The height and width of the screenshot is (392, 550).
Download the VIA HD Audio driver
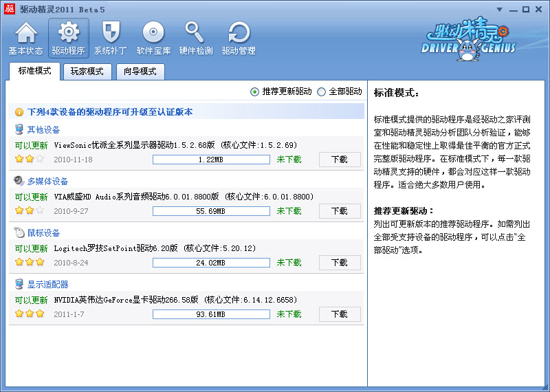tap(340, 211)
